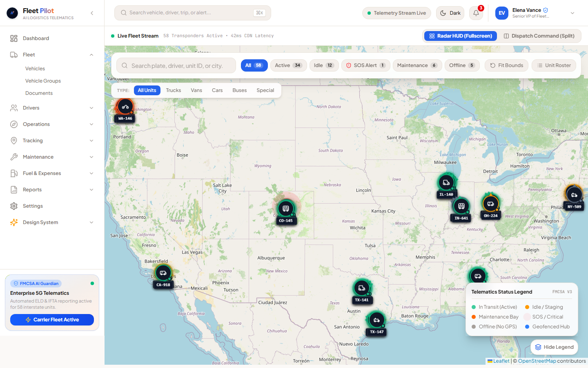Viewport: 588px width, 368px height.
Task: Switch to Radar HUD (Fullscreen) view
Action: (x=461, y=36)
